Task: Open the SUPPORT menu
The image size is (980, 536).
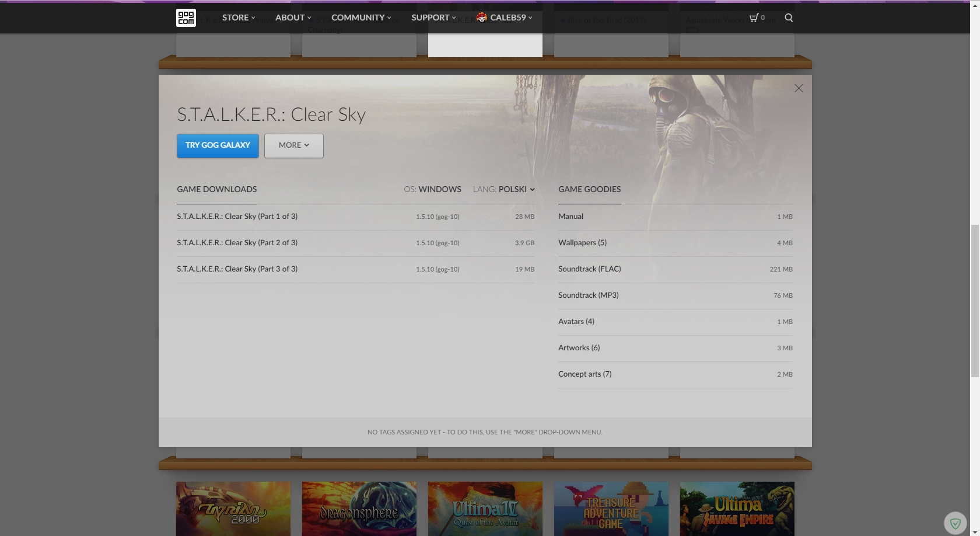Action: 433,18
